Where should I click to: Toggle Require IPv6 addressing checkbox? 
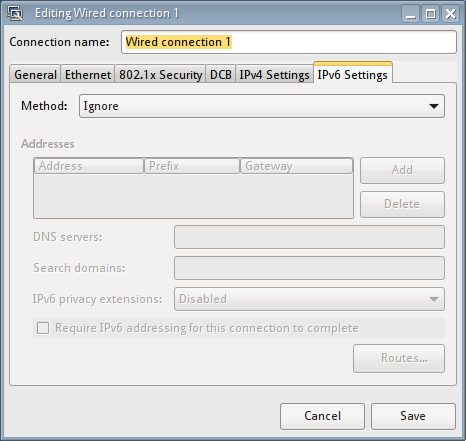coord(43,328)
